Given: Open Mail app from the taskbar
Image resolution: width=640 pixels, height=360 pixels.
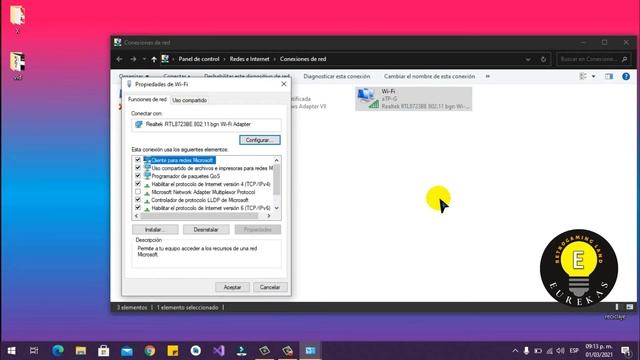Looking at the screenshot, I should (127, 351).
